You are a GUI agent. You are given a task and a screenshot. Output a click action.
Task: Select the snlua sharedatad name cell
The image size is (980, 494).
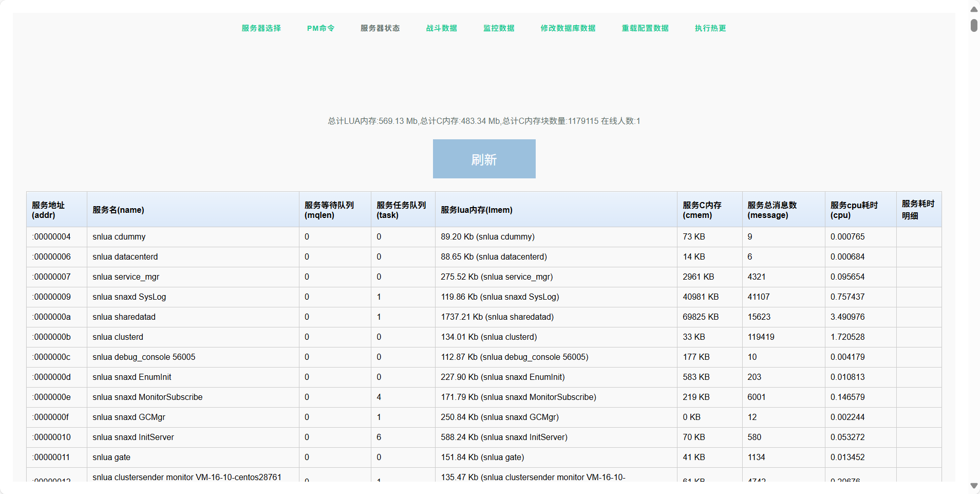pyautogui.click(x=124, y=317)
